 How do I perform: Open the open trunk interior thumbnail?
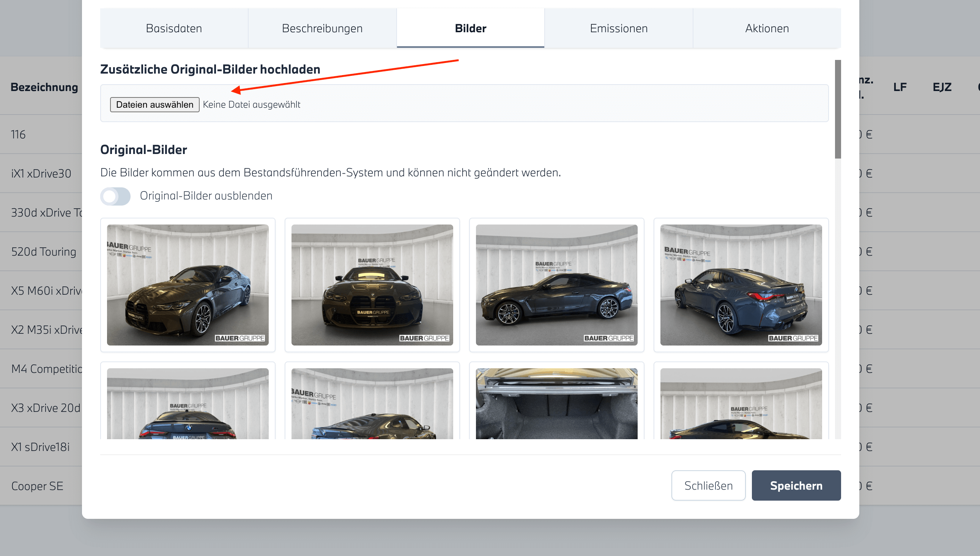point(556,404)
